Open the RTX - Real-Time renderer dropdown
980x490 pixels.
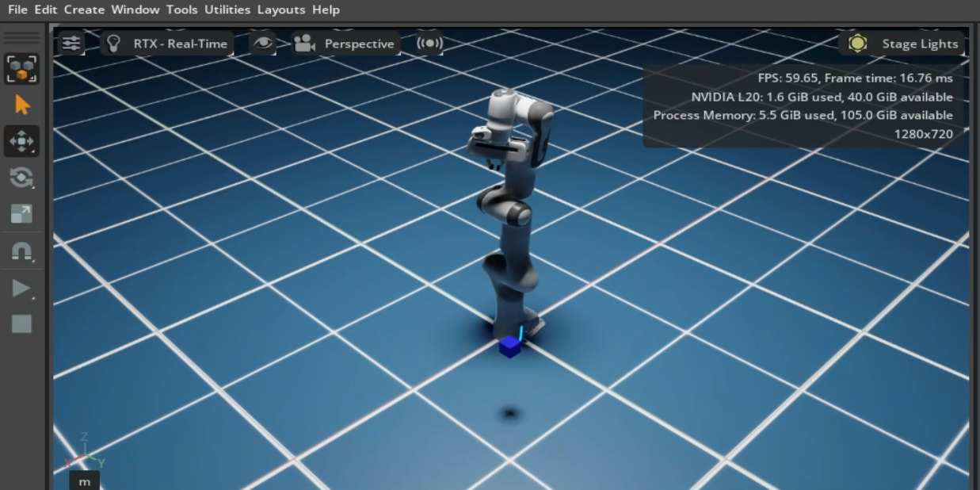point(166,44)
